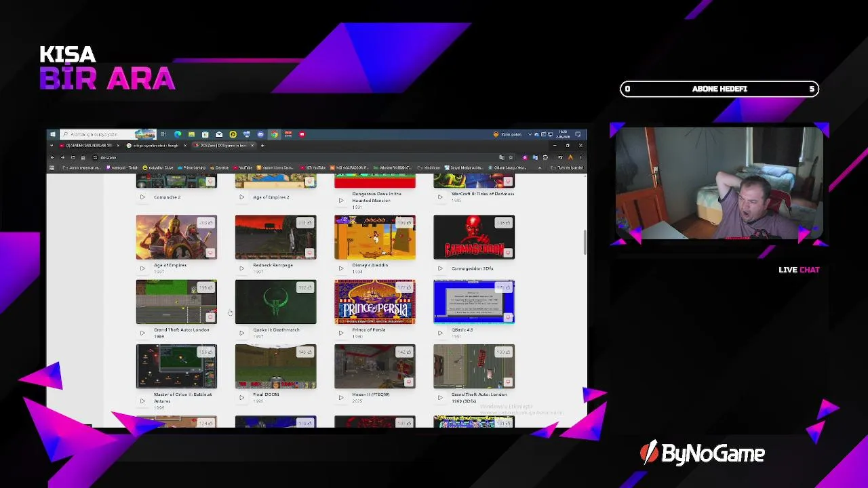Switch to the eski pc oyunları Google tab
Viewport: 868px width, 488px height.
click(x=156, y=146)
